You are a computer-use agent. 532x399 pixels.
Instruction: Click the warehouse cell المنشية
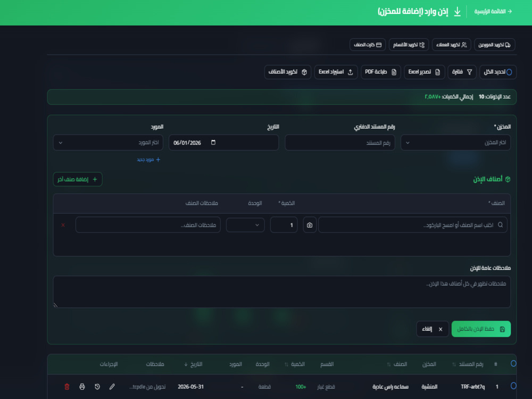point(429,386)
